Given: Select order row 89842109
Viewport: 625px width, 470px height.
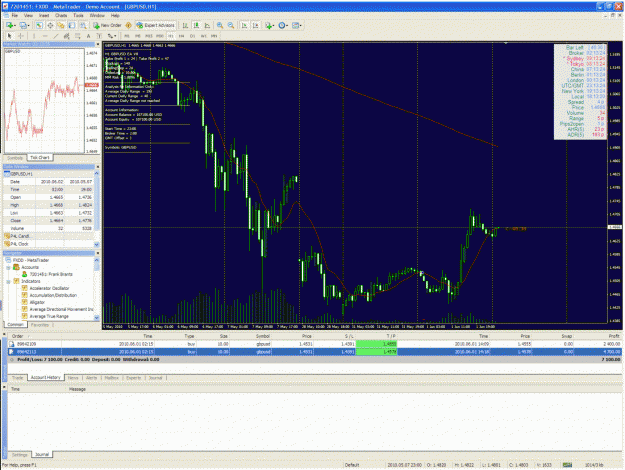Looking at the screenshot, I should pos(314,344).
